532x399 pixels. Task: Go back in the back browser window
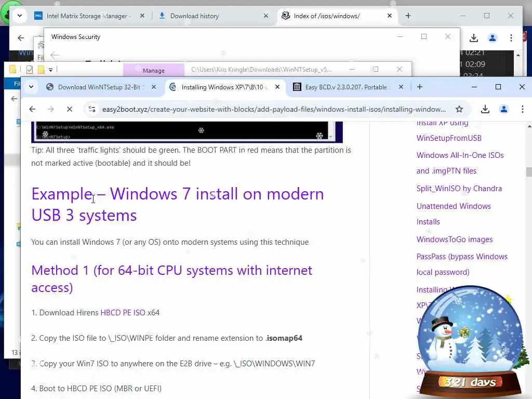click(x=21, y=38)
